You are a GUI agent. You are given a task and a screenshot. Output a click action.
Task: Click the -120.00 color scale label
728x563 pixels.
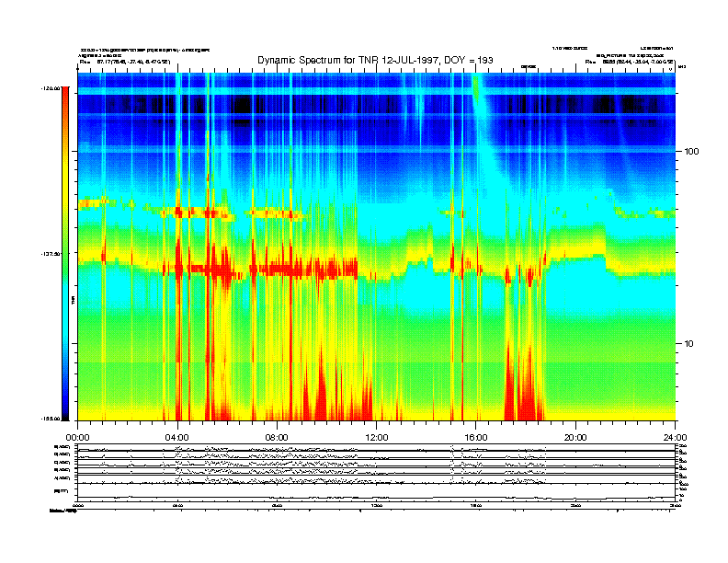51,87
